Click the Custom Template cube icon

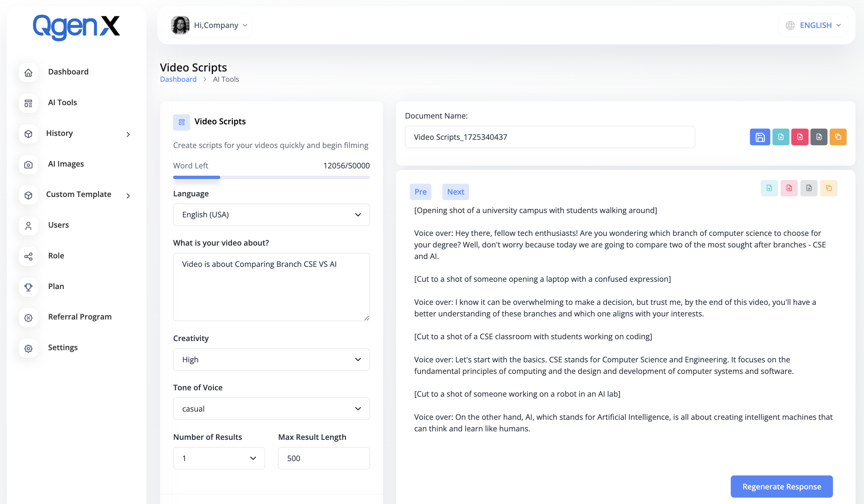click(x=29, y=195)
